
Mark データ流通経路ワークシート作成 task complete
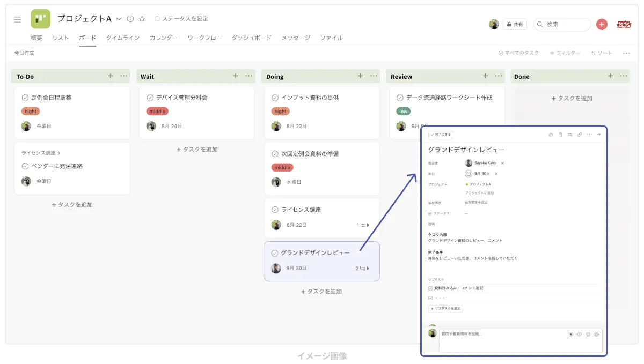point(400,98)
